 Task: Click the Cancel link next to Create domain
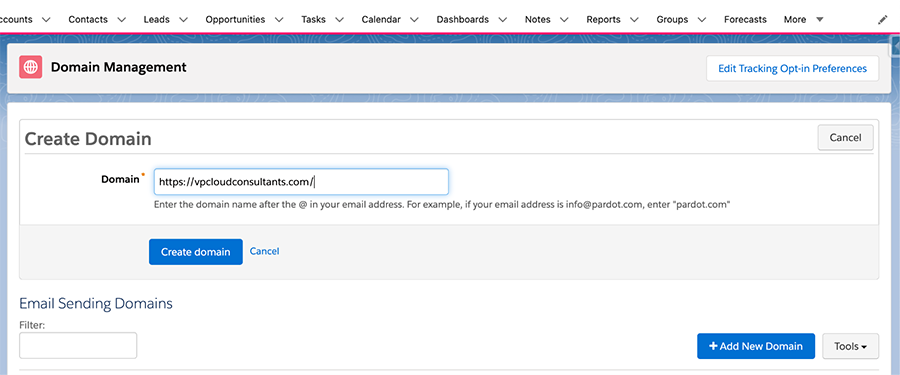[x=265, y=251]
